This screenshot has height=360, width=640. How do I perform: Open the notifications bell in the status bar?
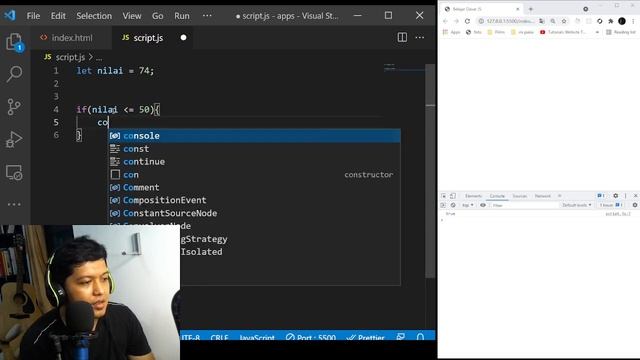click(420, 337)
